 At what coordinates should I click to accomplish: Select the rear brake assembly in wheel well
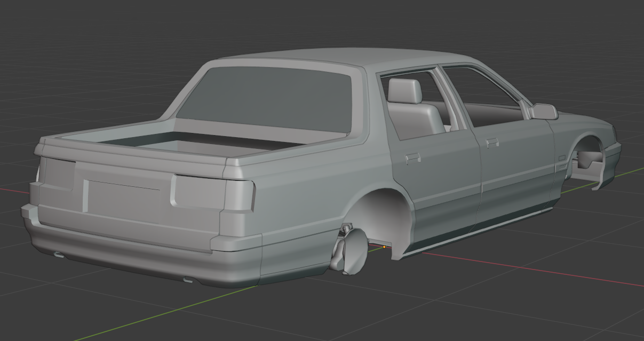click(x=349, y=250)
